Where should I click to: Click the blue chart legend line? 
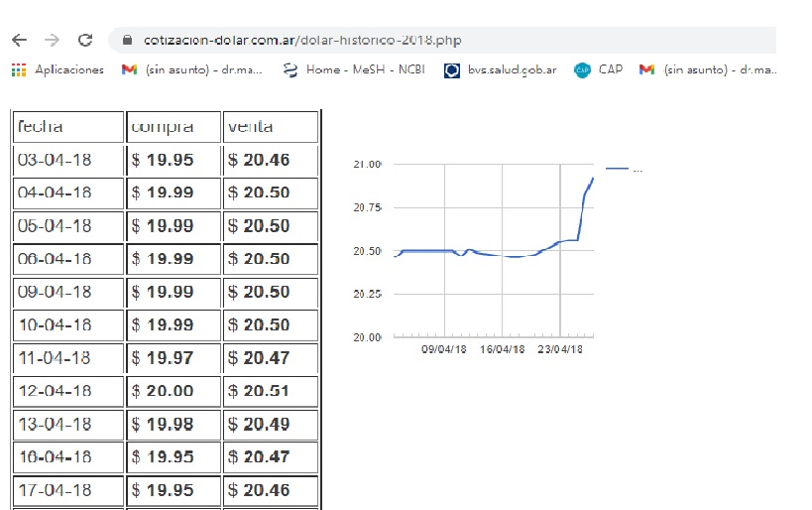[617, 170]
